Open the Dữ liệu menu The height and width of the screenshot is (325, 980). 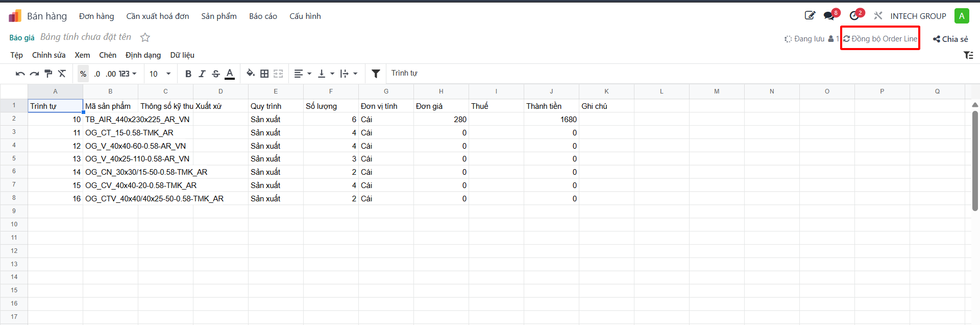coord(182,55)
